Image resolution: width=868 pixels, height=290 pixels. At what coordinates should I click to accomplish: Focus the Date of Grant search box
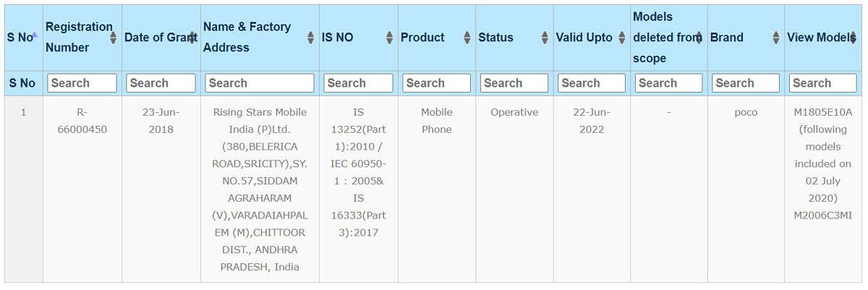[161, 83]
